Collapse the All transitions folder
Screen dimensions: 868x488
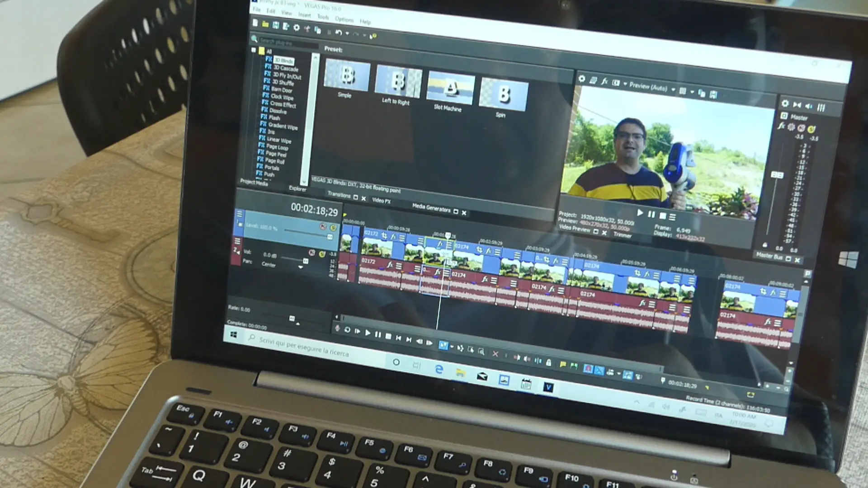click(254, 50)
